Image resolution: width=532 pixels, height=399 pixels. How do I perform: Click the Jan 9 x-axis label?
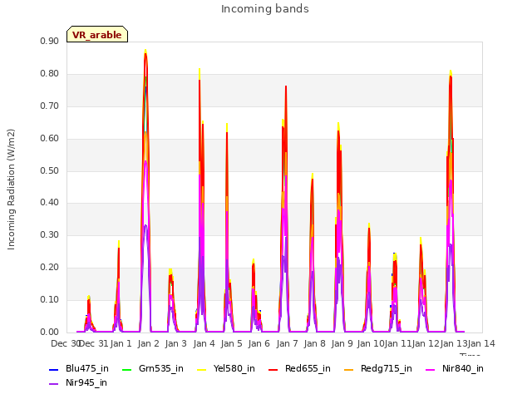(342, 343)
